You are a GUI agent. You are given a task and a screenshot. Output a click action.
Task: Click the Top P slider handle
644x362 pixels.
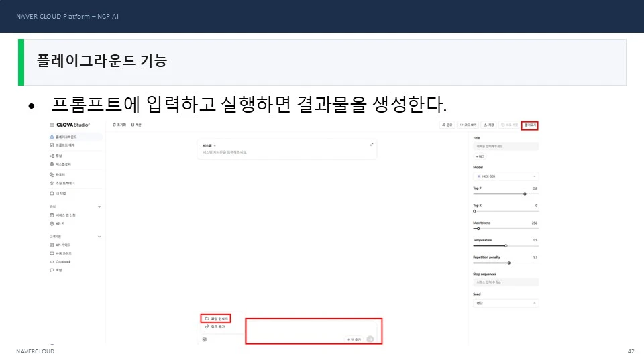click(525, 194)
